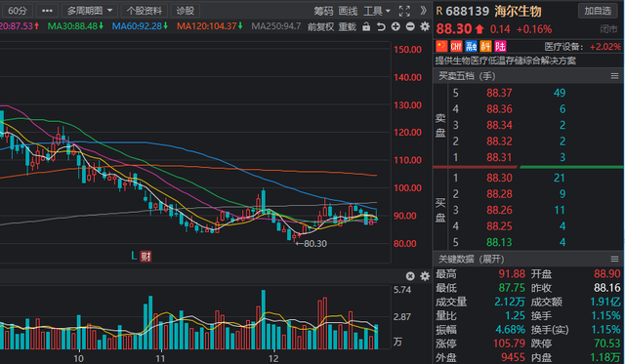Viewport: 625px width, 364px height.
Task: Zoom in chart with plus icon
Action: click(x=396, y=26)
